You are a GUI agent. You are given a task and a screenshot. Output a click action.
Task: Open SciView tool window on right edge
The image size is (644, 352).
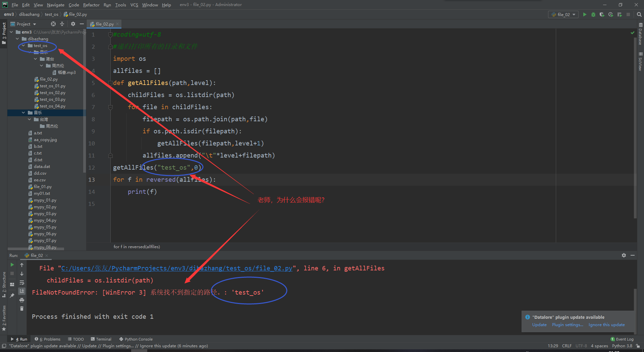coord(640,61)
